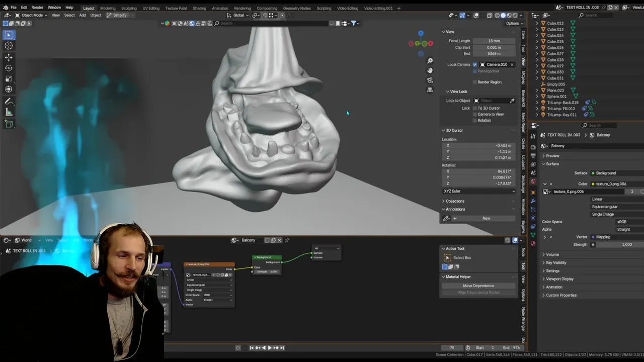Enable solid viewport shading mode
The width and height of the screenshot is (644, 362).
tap(503, 15)
